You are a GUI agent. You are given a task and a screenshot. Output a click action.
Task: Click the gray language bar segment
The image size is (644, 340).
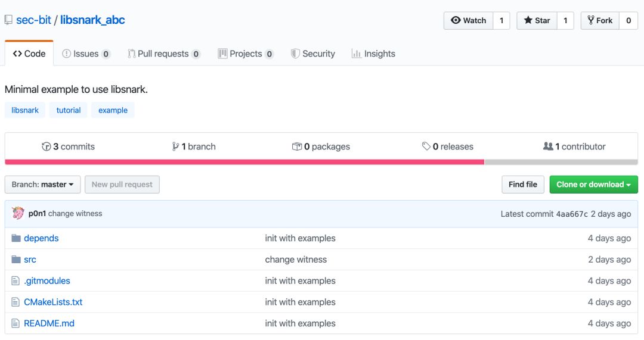(561, 162)
